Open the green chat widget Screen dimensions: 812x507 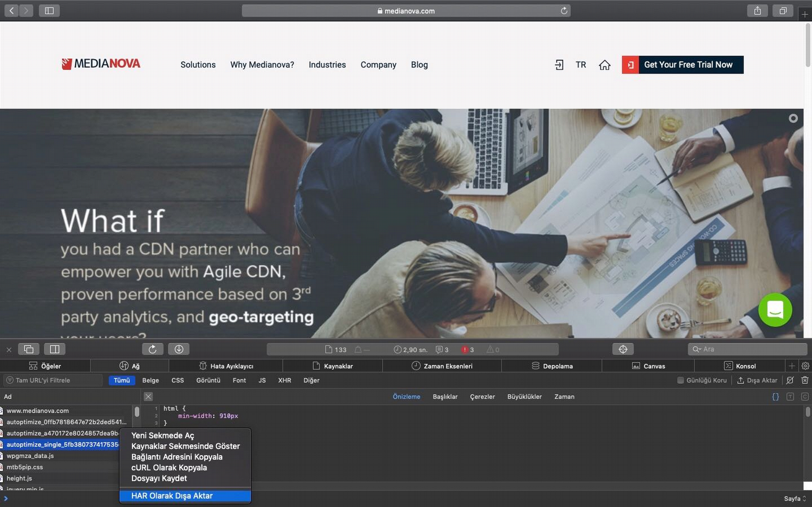click(x=775, y=310)
